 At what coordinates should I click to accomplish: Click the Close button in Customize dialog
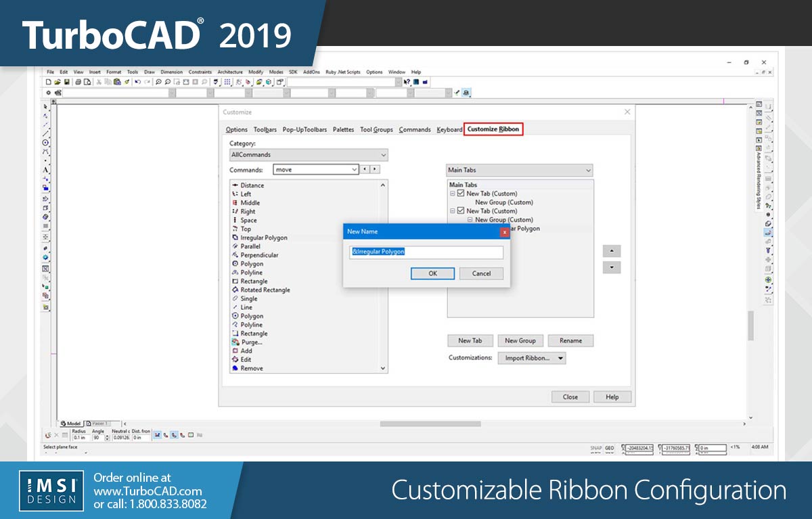570,397
